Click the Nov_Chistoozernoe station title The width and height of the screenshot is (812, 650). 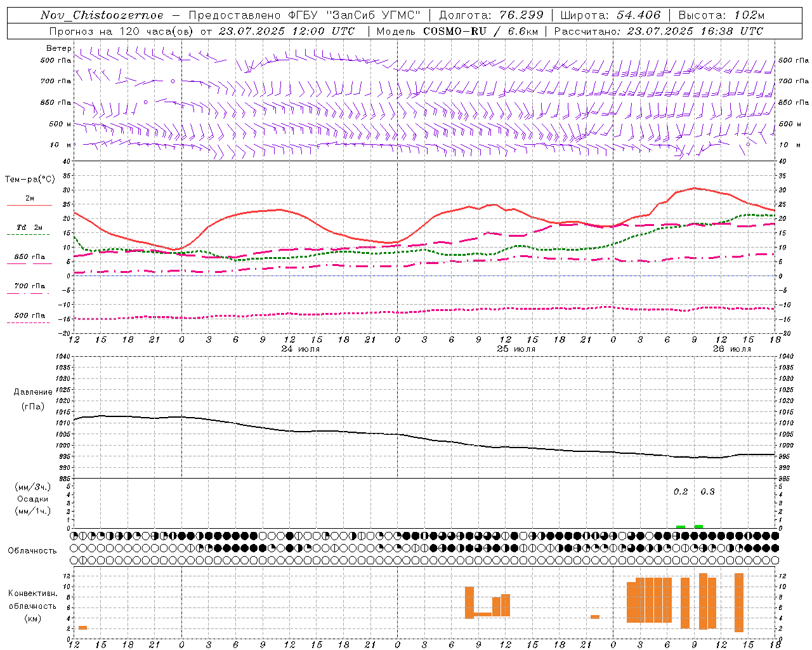[101, 15]
